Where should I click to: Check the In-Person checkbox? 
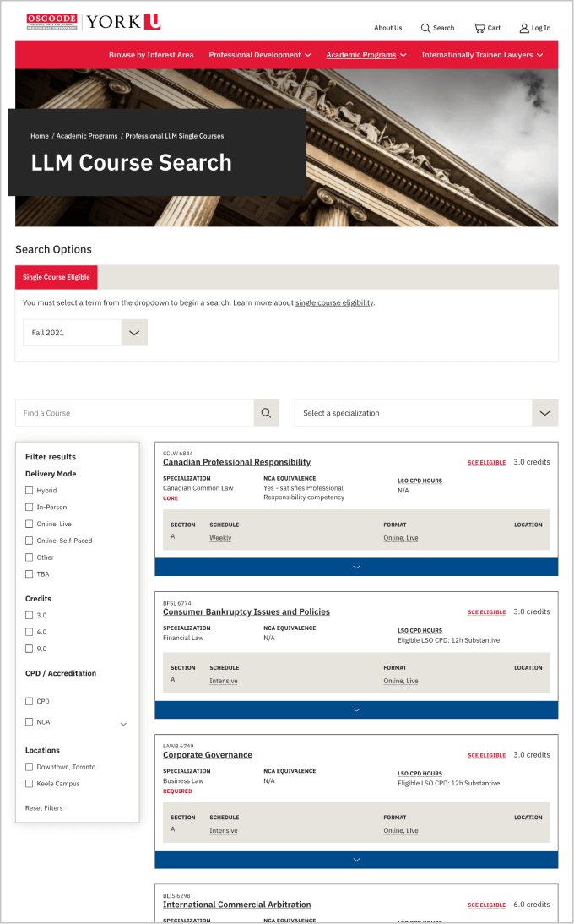coord(29,507)
